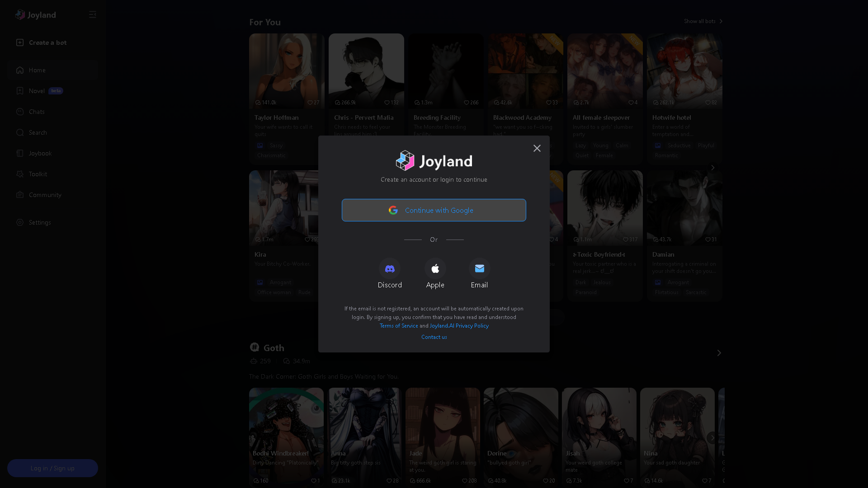The width and height of the screenshot is (868, 488).
Task: Open the Contact us link
Action: [434, 337]
